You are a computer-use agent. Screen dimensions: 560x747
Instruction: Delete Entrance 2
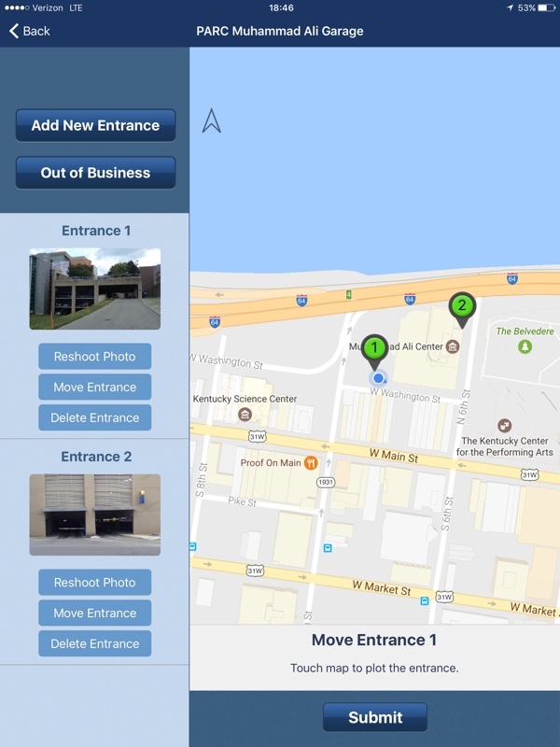point(95,643)
